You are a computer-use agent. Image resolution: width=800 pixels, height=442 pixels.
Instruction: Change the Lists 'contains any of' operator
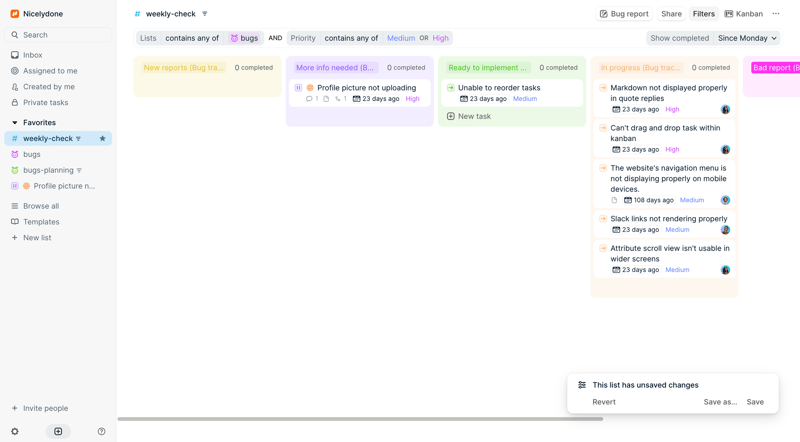coord(192,38)
